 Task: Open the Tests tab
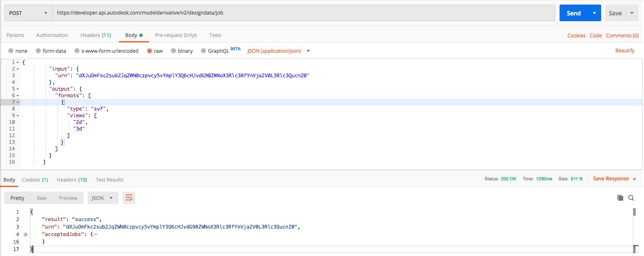[x=215, y=35]
